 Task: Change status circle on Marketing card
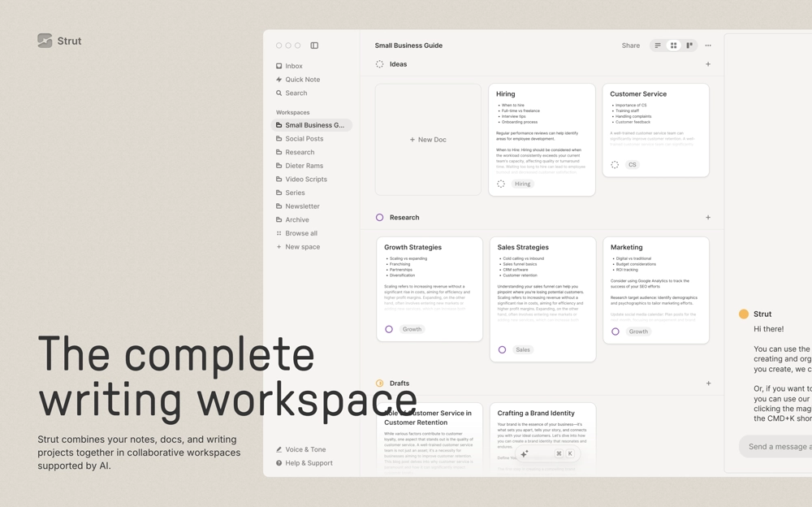615,331
